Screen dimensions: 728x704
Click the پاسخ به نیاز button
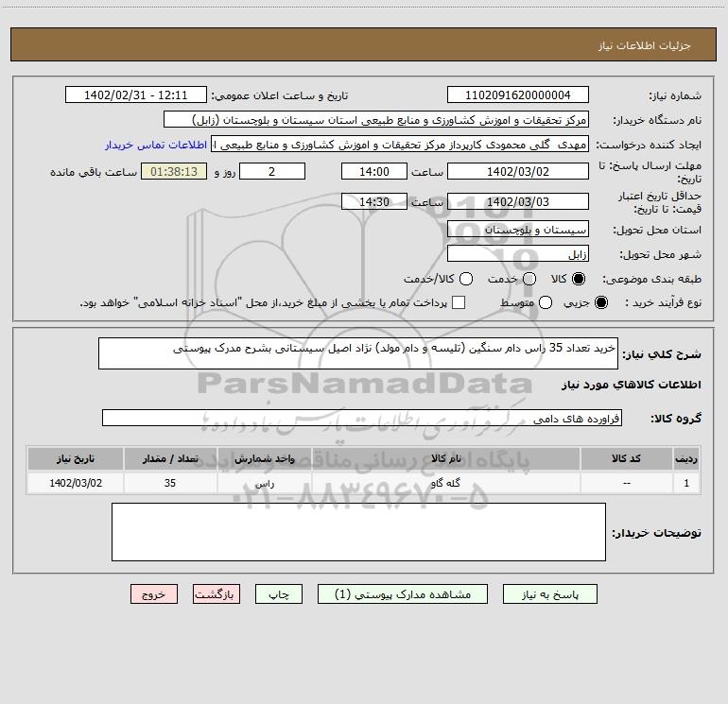pyautogui.click(x=549, y=594)
